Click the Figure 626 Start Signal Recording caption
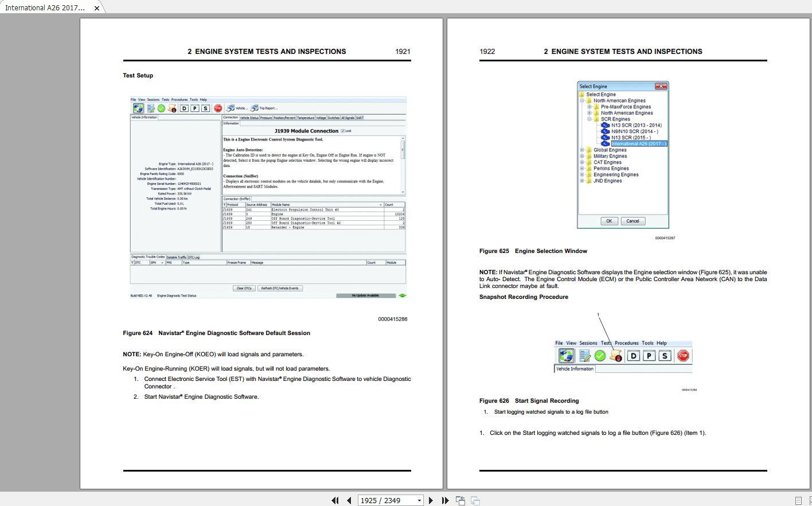Viewport: 812px width, 506px height. pyautogui.click(x=529, y=400)
